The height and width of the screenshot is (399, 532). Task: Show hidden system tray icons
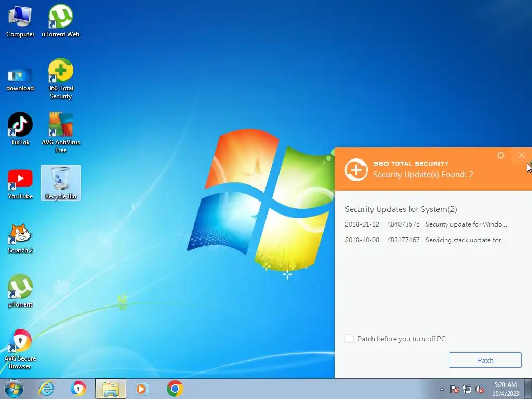click(x=442, y=389)
